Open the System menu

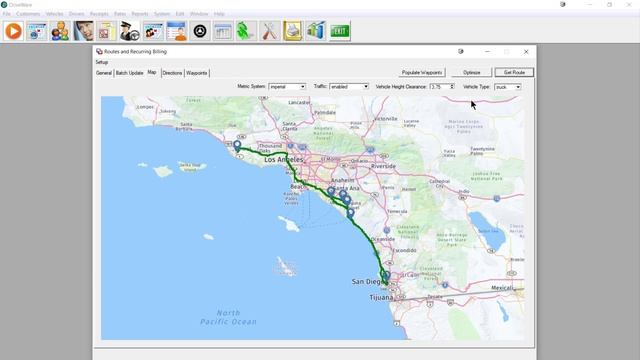[x=162, y=14]
